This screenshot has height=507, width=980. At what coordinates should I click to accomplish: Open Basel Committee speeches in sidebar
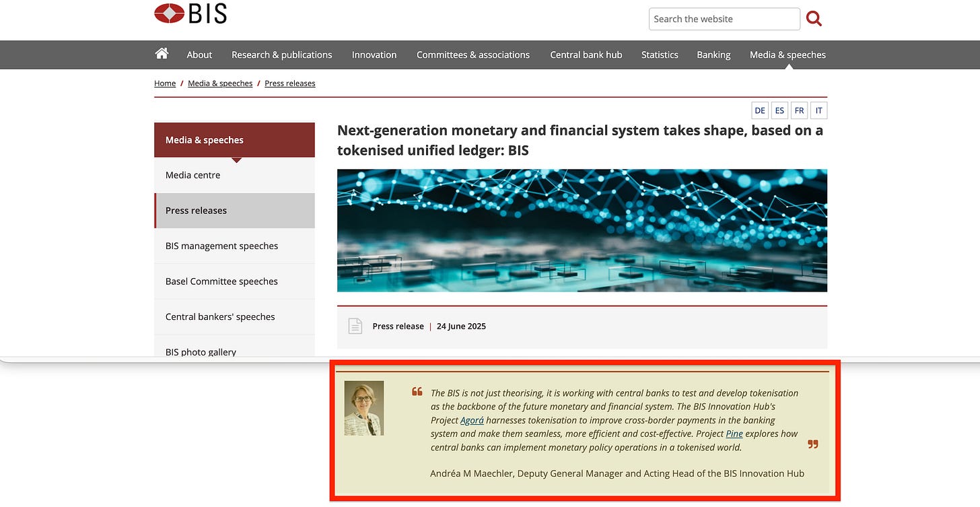click(x=234, y=281)
